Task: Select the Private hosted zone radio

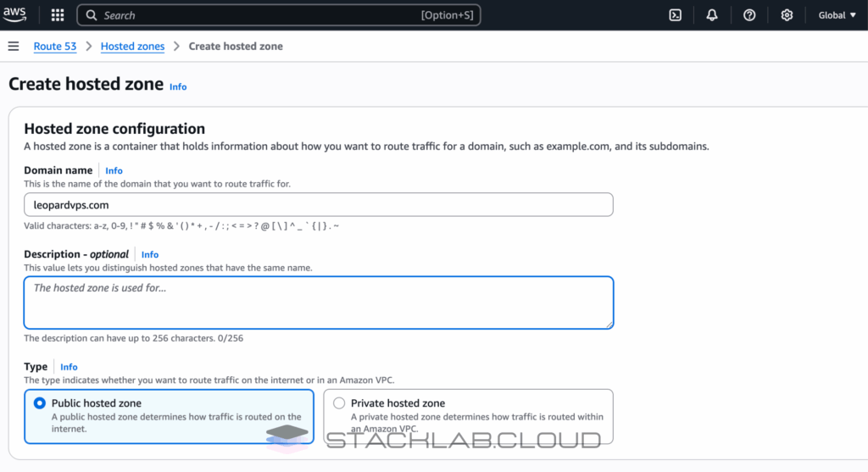Action: point(339,403)
